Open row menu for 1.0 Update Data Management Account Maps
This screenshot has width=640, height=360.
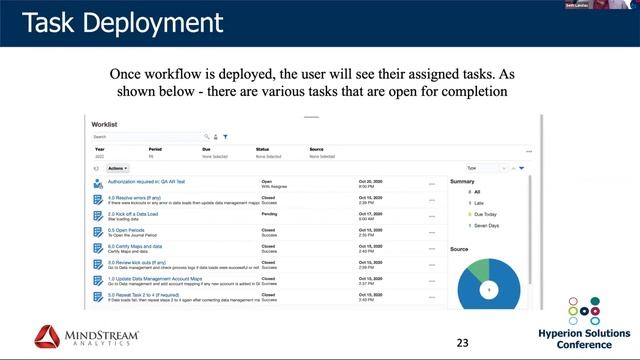(x=432, y=281)
